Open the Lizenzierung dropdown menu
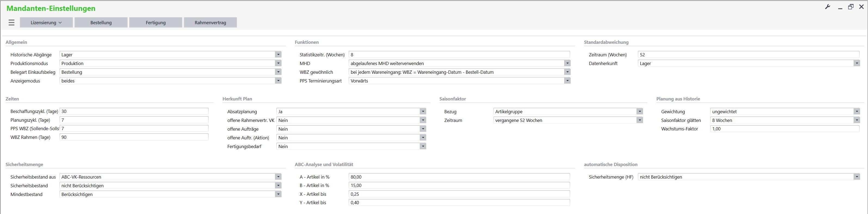This screenshot has height=214, width=868. tap(46, 23)
